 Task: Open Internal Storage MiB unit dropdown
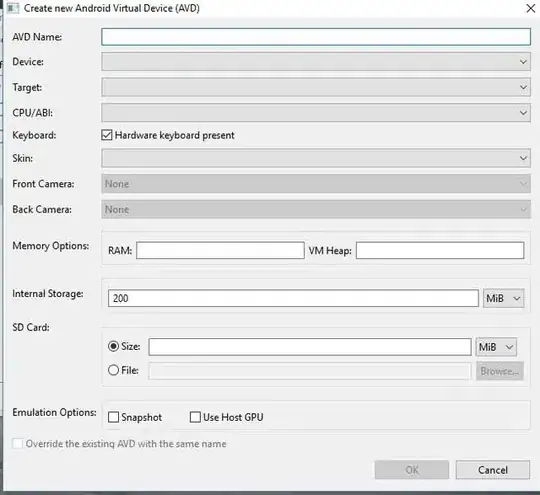coord(503,298)
